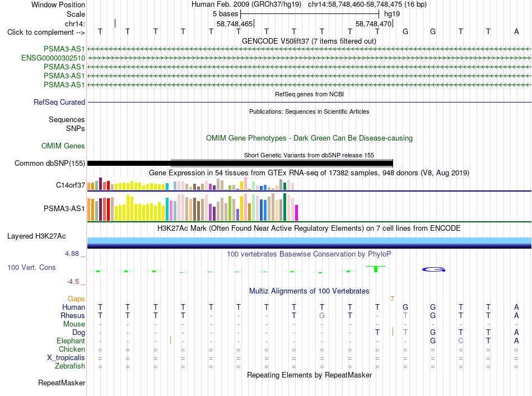The image size is (532, 396).
Task: Click 'Publications: Sequences in Scientific Articles' title
Action: [309, 111]
